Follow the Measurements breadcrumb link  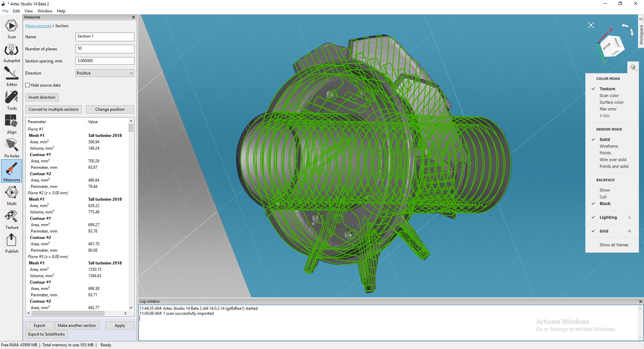pyautogui.click(x=38, y=26)
